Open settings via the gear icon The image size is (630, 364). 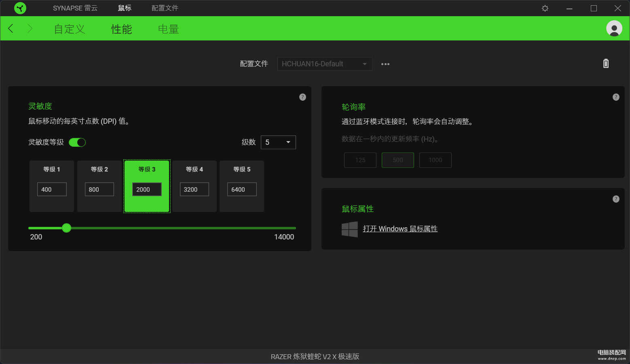tap(545, 8)
